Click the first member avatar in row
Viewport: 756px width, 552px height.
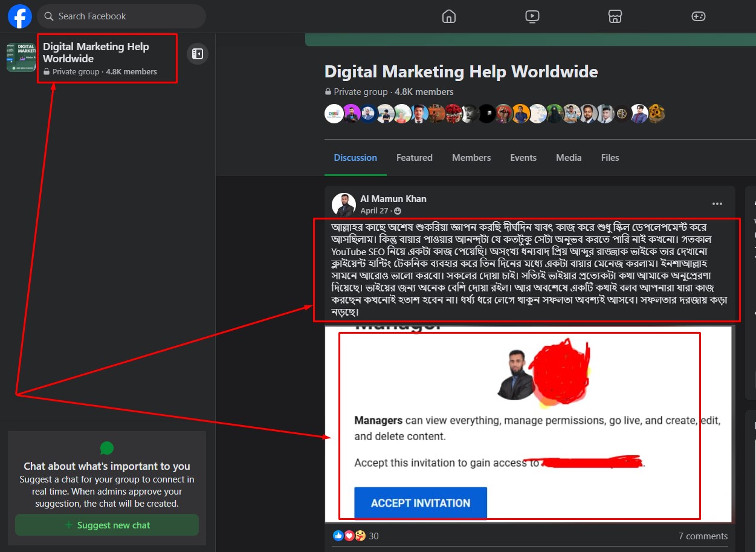[x=334, y=114]
